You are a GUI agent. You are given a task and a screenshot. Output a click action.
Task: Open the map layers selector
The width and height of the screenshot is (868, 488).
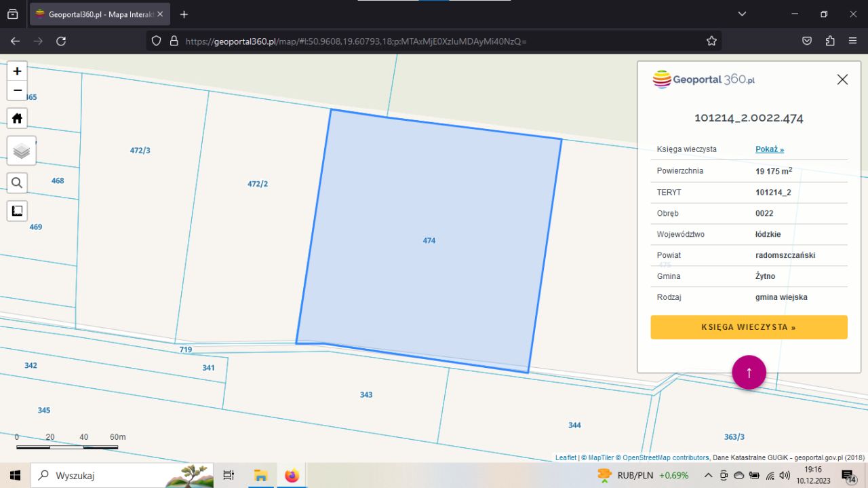click(x=21, y=151)
